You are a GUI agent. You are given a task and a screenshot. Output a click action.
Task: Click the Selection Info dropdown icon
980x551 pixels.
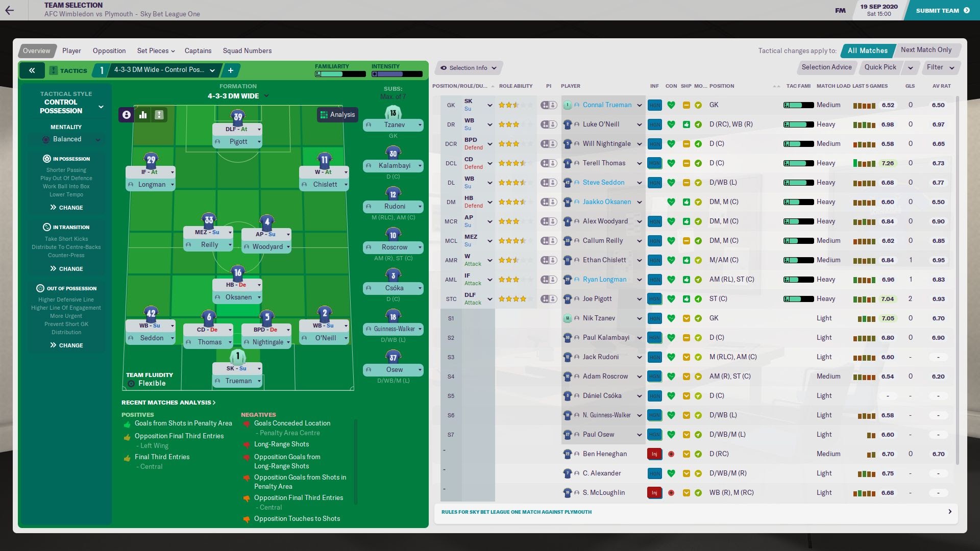(x=494, y=67)
